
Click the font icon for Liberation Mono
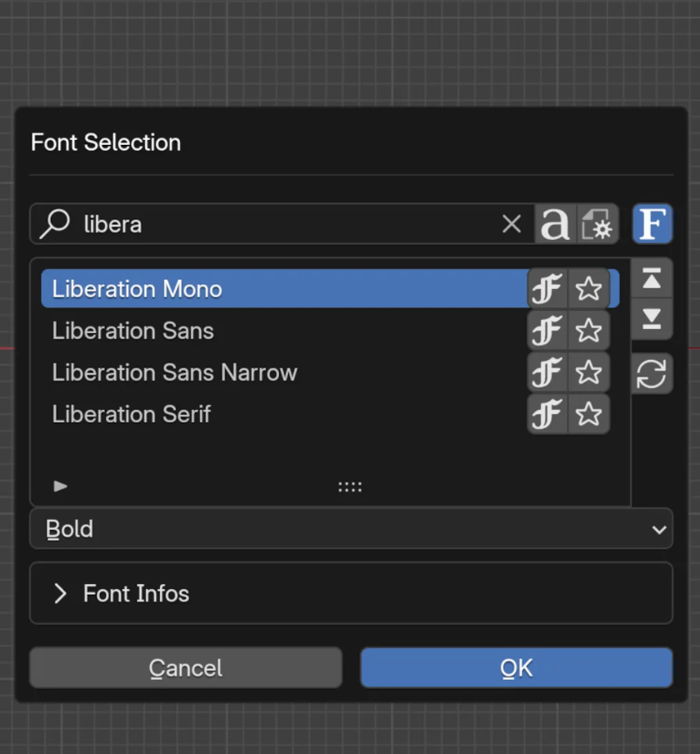click(x=547, y=289)
